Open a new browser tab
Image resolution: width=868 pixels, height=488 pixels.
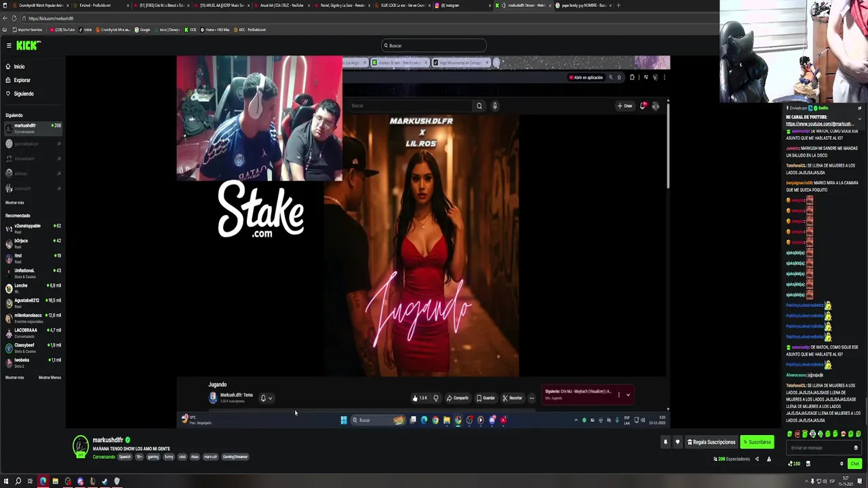[618, 5]
